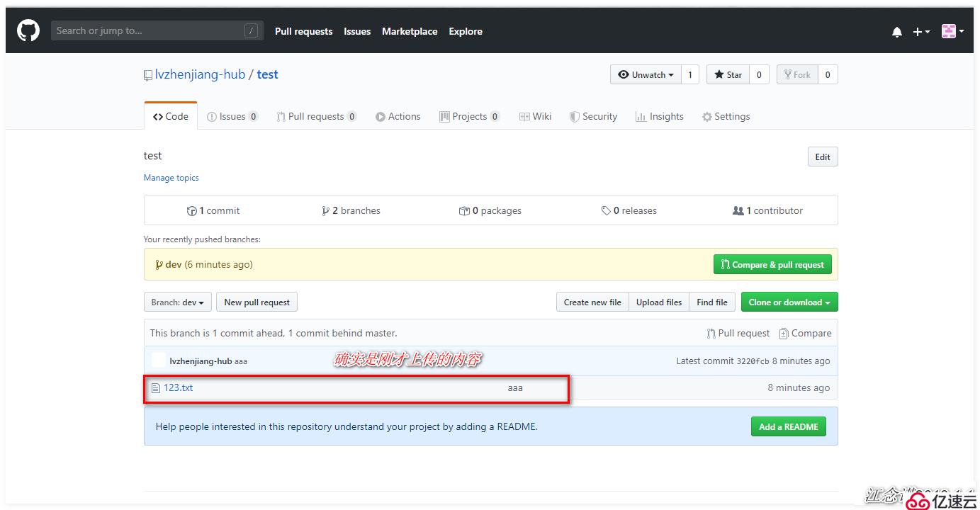Viewport: 980px width, 510px height.
Task: Switch to the repository Pull requests tab
Action: [x=316, y=116]
